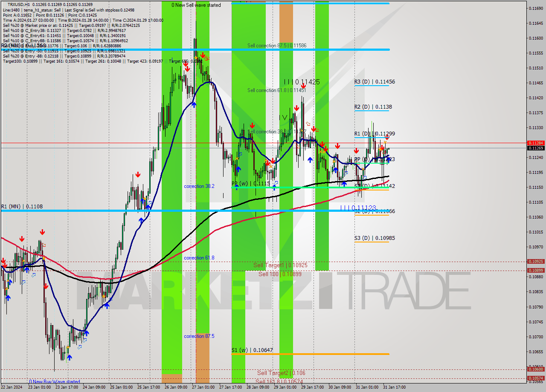Click the '0 New Sell wave started' label
The width and height of the screenshot is (546, 392).
click(196, 5)
